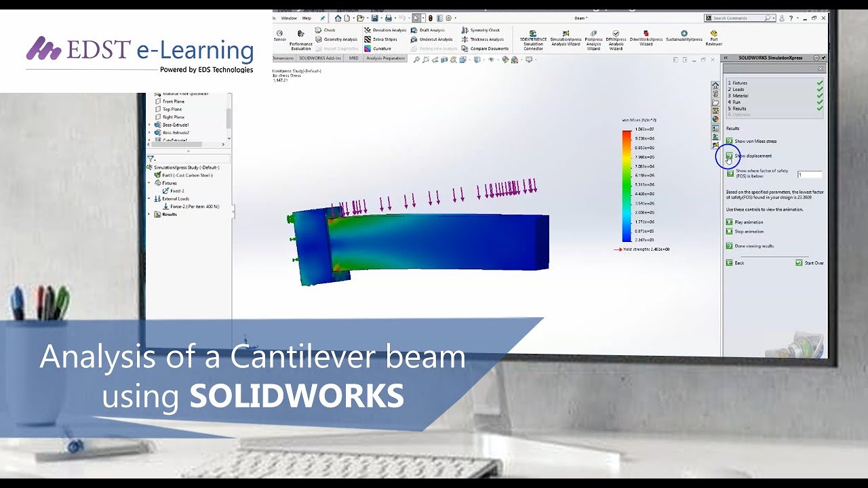
Task: Launch DFMXpress Analysis Wizard
Action: pyautogui.click(x=616, y=40)
